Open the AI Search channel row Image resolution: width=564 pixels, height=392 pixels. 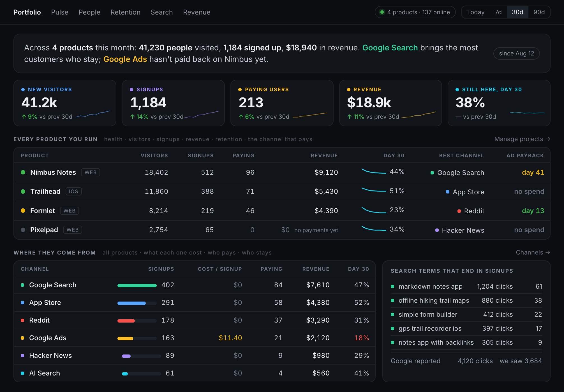click(195, 373)
